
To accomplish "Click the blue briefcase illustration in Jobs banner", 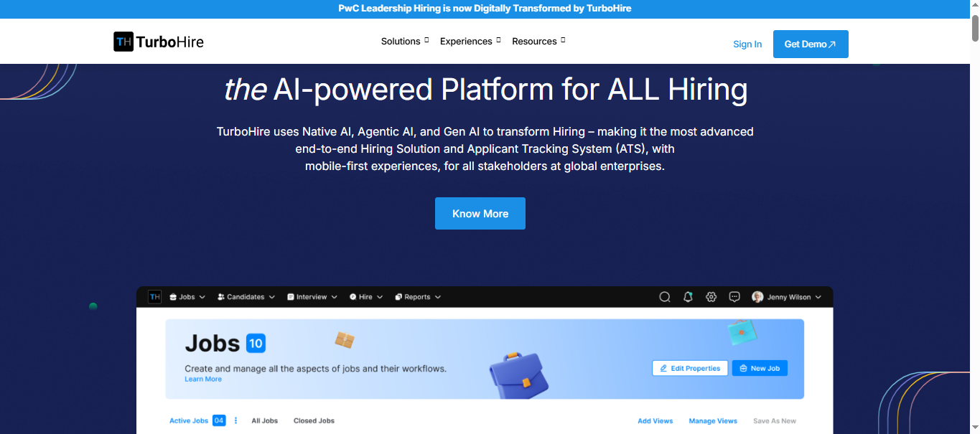I will point(518,375).
